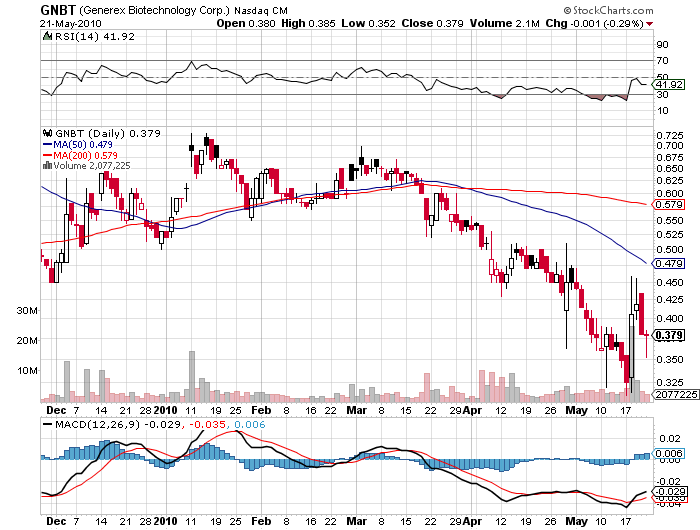Click the GNBT ticker title
The height and width of the screenshot is (530, 700).
click(58, 10)
